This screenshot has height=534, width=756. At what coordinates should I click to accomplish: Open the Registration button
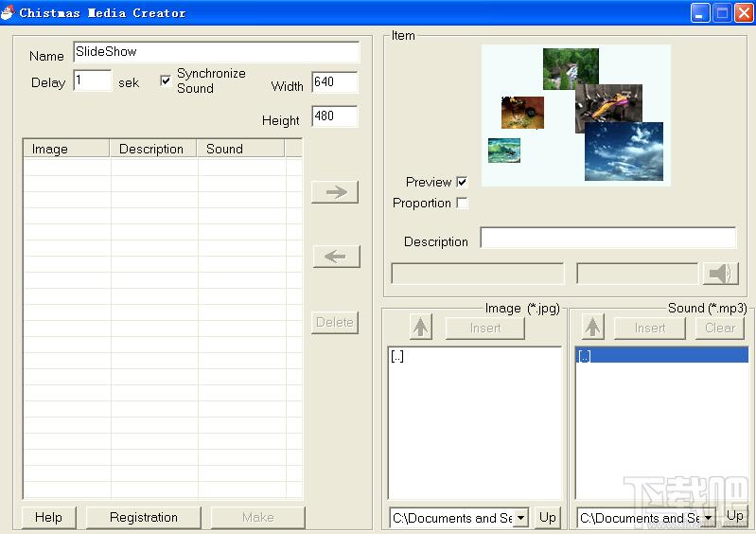click(144, 518)
